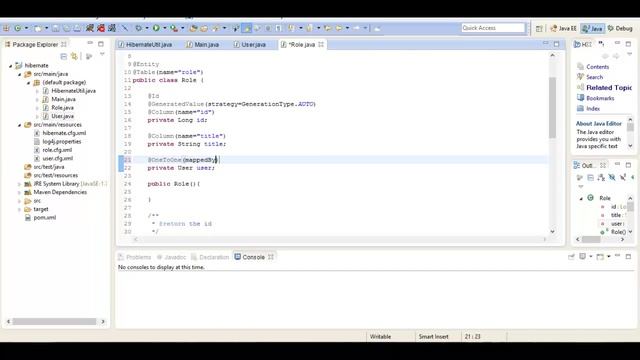
Task: Open the Package Explorer view menu arrow
Action: (x=102, y=54)
